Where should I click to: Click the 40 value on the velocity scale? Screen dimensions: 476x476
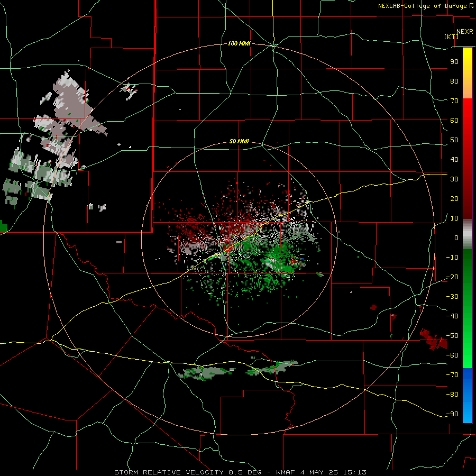point(454,159)
